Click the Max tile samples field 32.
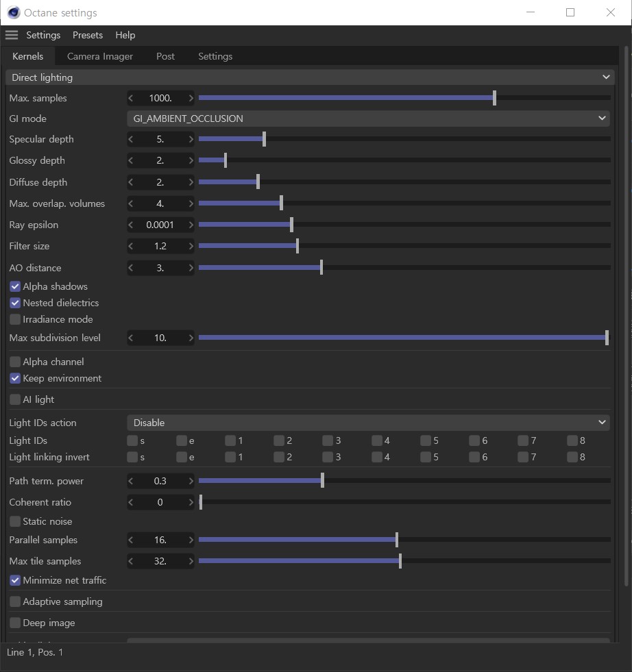632x672 pixels. (161, 561)
